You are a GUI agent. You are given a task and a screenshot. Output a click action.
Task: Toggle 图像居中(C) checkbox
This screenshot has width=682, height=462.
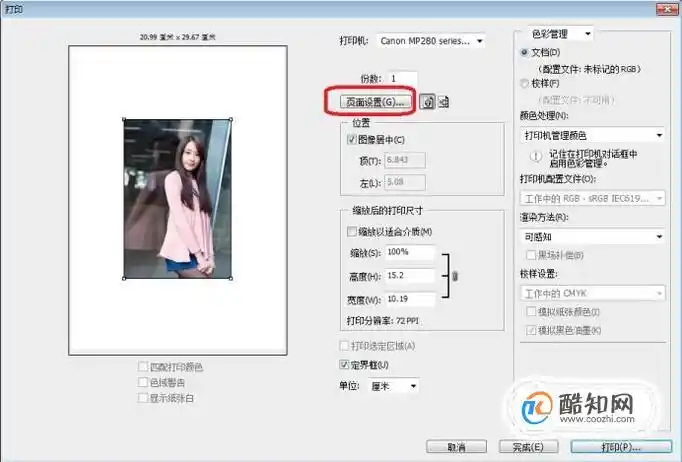pyautogui.click(x=352, y=140)
